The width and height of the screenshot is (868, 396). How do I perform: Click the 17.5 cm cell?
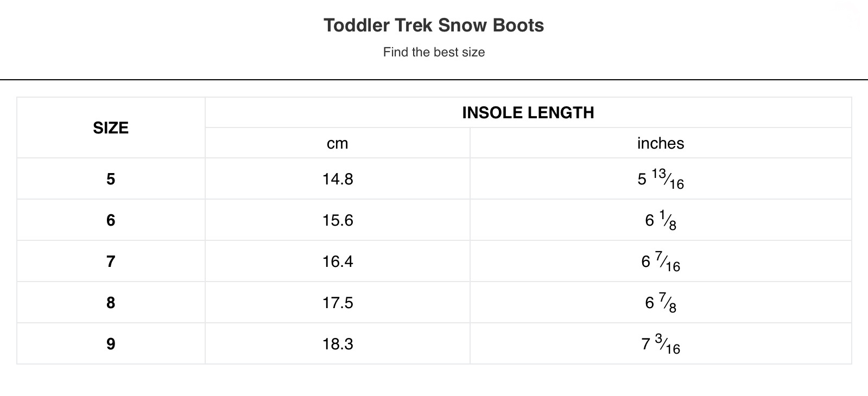(x=337, y=303)
